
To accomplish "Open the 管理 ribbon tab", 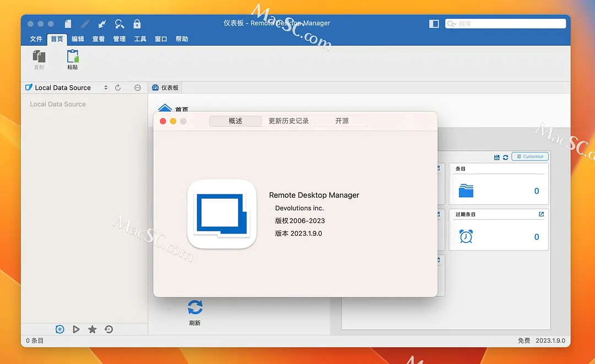I will click(119, 39).
